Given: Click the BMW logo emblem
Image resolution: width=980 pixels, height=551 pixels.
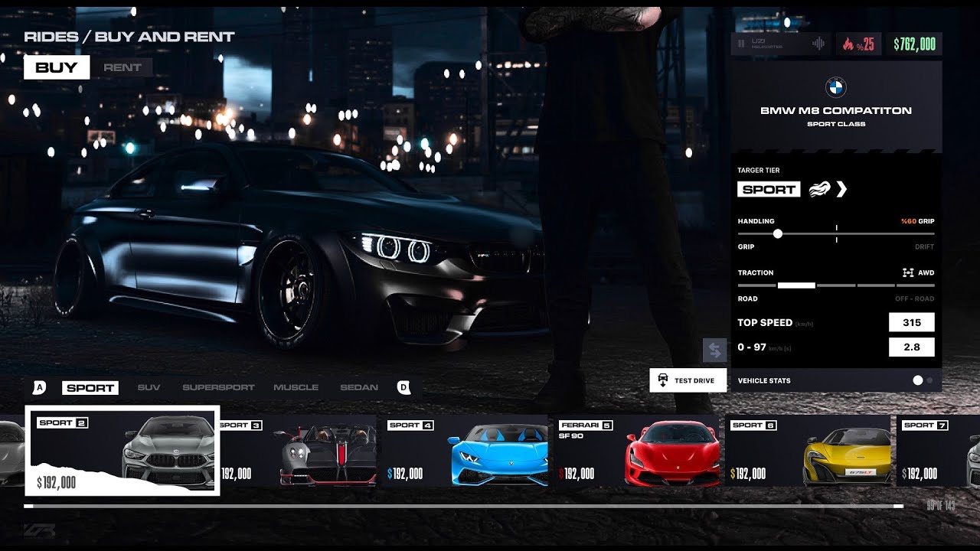Looking at the screenshot, I should coord(836,86).
